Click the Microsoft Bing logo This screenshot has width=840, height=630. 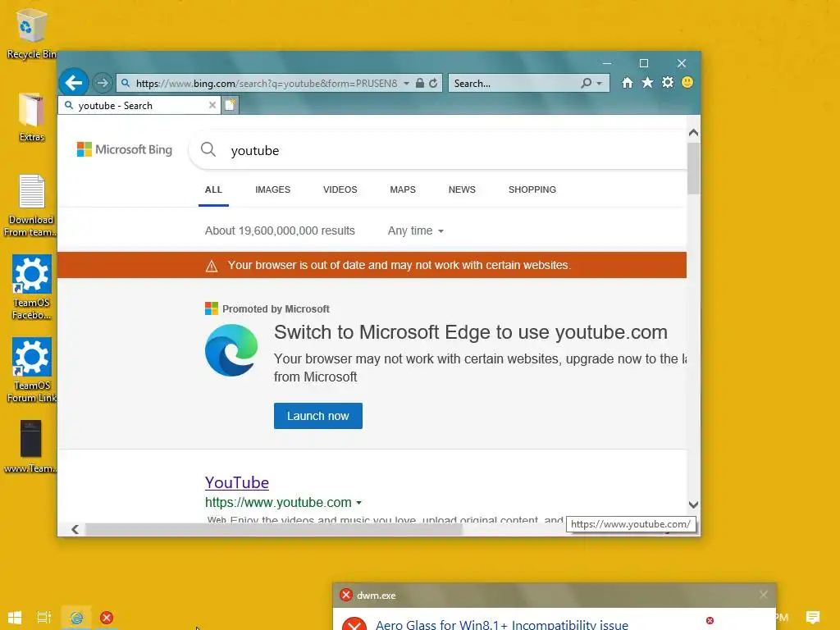pos(125,149)
